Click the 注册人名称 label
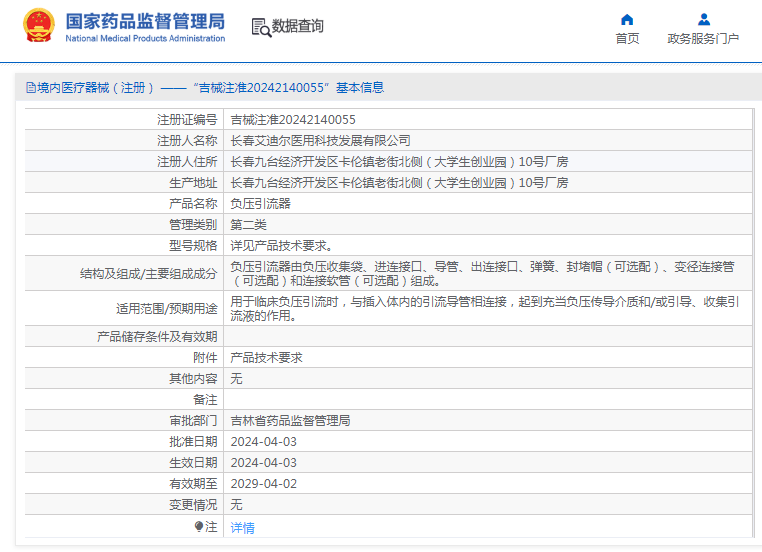Image resolution: width=762 pixels, height=552 pixels. point(187,140)
